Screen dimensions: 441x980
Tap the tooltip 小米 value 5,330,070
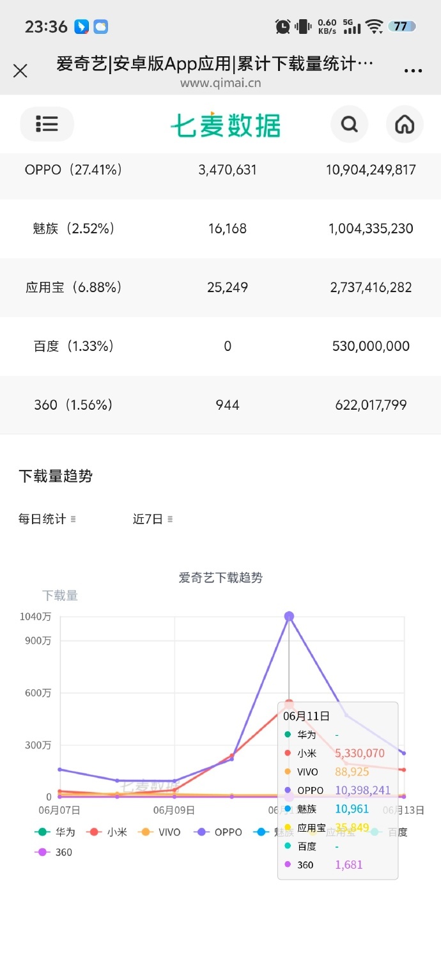360,754
